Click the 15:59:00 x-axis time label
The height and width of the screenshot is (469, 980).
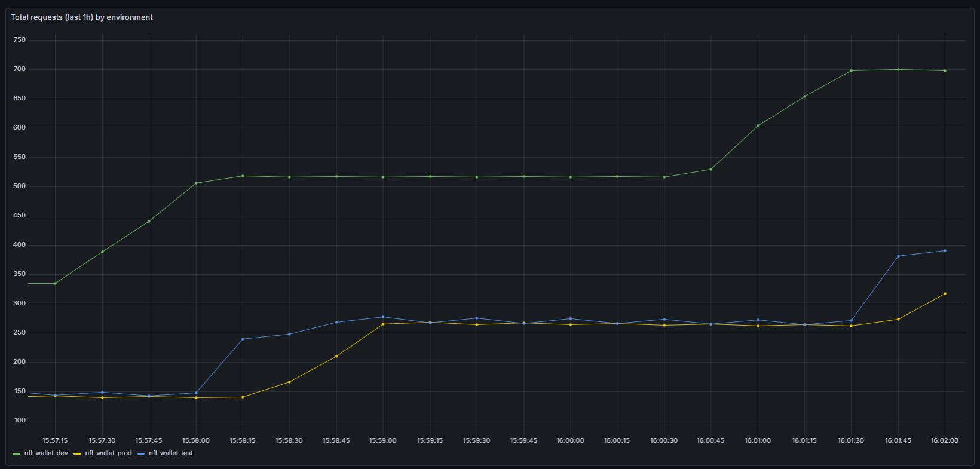[382, 440]
